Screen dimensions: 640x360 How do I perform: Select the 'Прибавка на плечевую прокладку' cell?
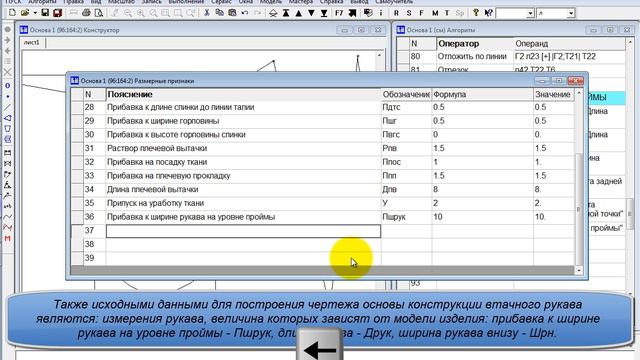tap(243, 176)
